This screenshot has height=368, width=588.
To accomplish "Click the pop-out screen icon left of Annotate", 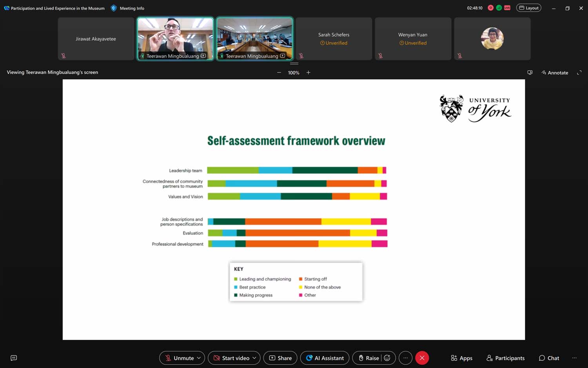I will 530,73.
